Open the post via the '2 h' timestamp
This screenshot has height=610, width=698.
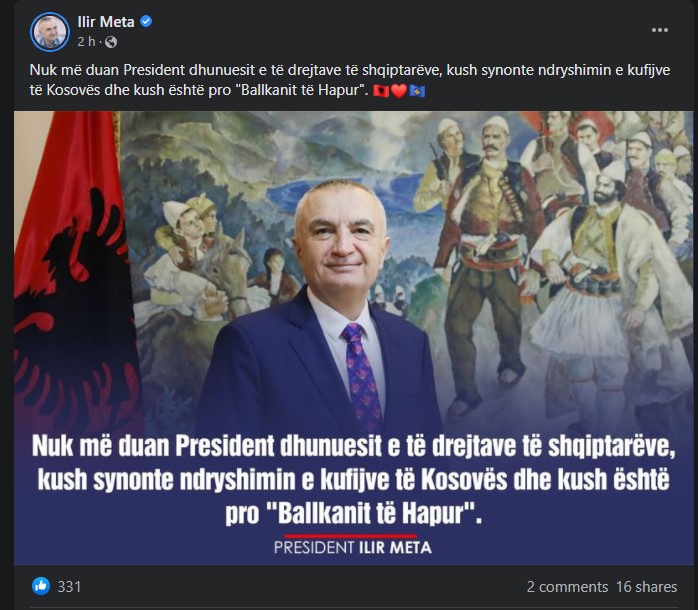click(86, 42)
